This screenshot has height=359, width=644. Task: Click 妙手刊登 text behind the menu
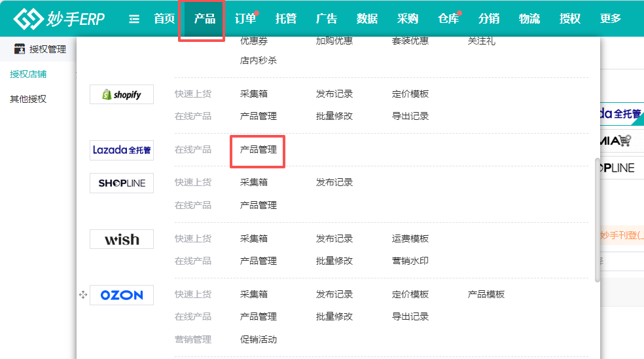coord(622,235)
